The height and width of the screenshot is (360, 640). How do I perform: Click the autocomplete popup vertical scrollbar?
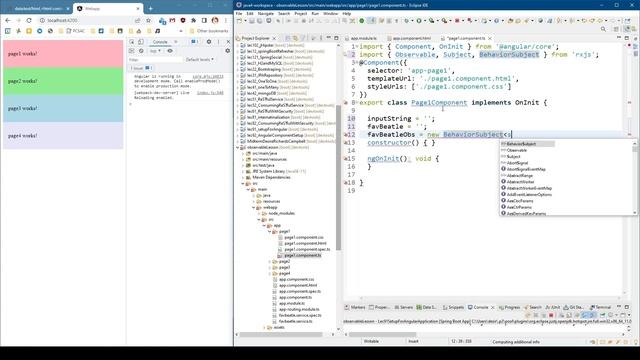point(634,177)
